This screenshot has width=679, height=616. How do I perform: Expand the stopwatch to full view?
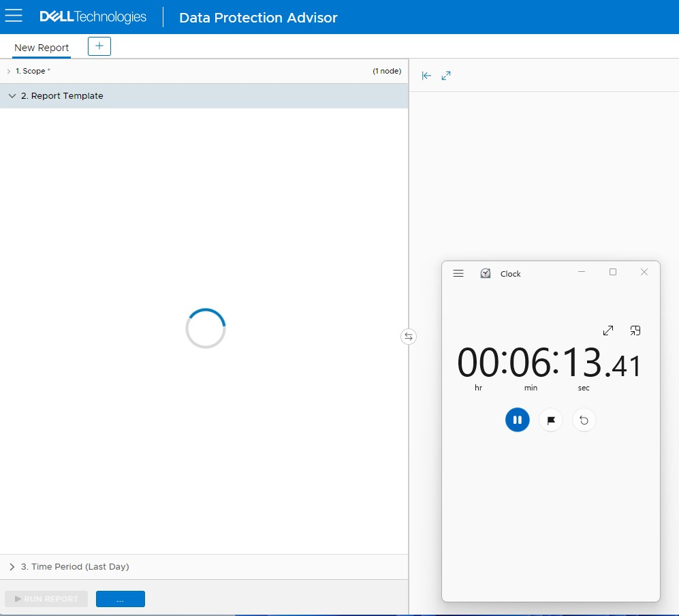(608, 330)
